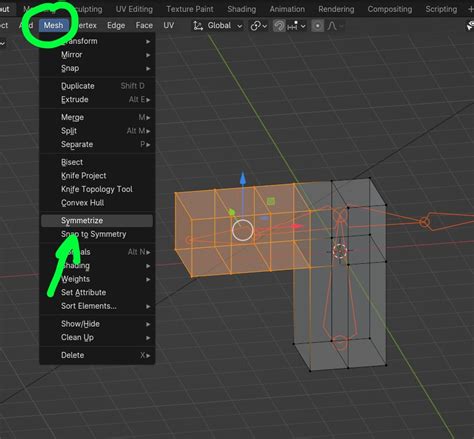Open the Mesh menu in header
The height and width of the screenshot is (439, 474).
(x=53, y=26)
